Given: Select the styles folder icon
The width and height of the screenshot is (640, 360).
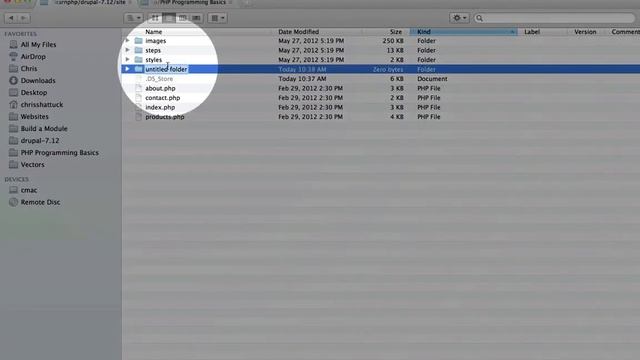Looking at the screenshot, I should pos(138,60).
